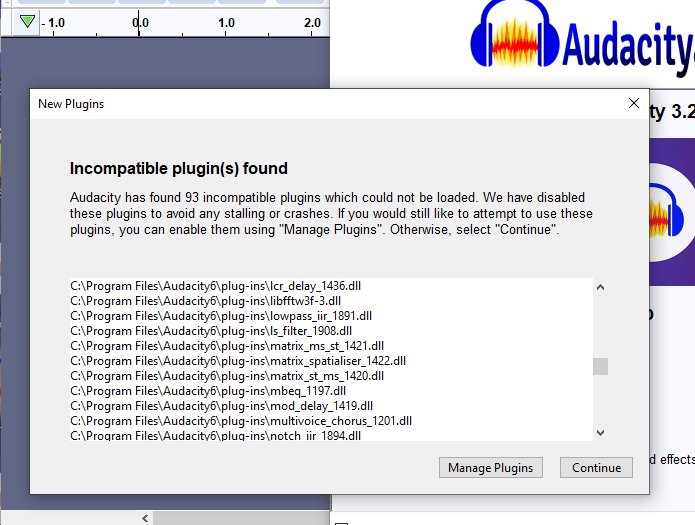The image size is (695, 525).
Task: Click the plugin list scroll-up arrow
Action: [x=600, y=288]
